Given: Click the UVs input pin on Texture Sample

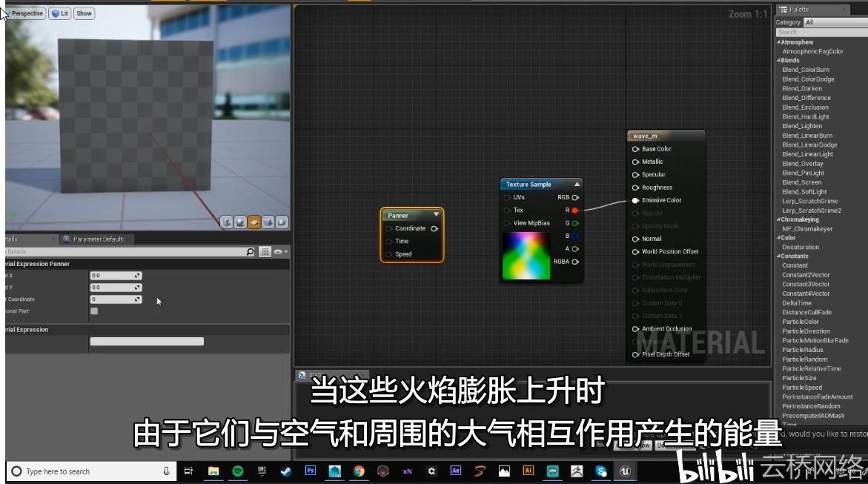Looking at the screenshot, I should 507,198.
